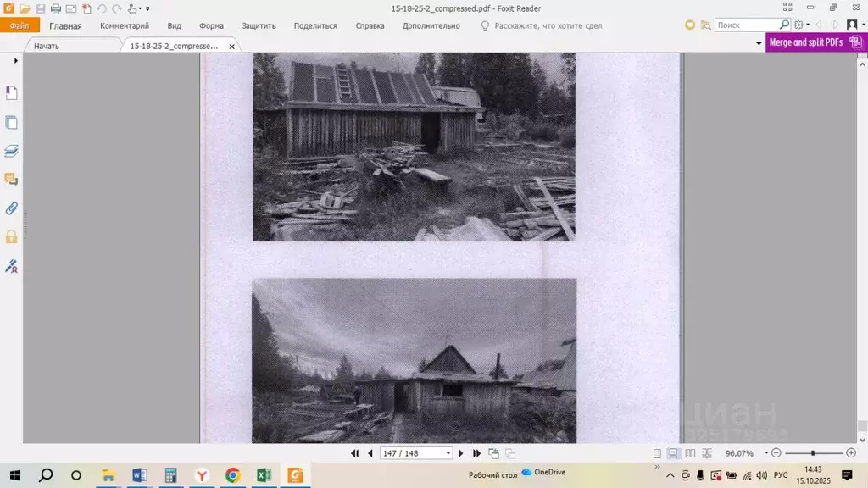The image size is (868, 488).
Task: Enable single page view mode
Action: [x=657, y=453]
